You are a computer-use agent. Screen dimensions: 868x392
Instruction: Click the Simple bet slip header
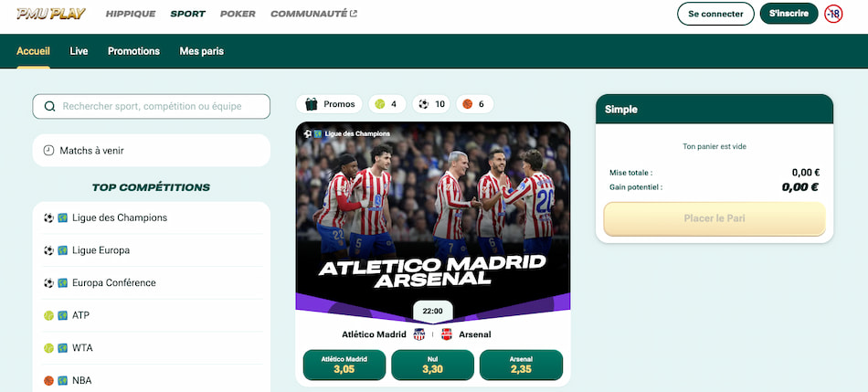tap(715, 109)
